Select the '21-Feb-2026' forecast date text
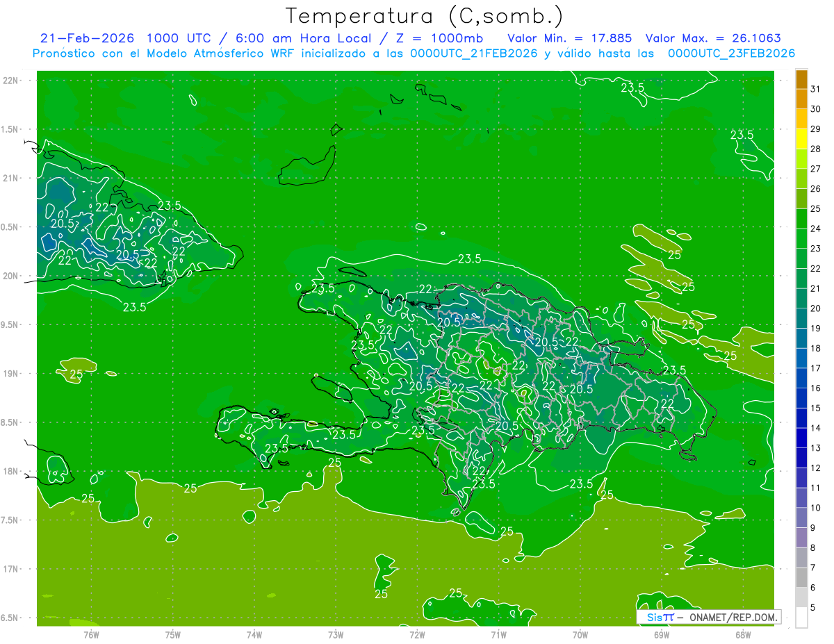This screenshot has width=834, height=644. click(88, 38)
